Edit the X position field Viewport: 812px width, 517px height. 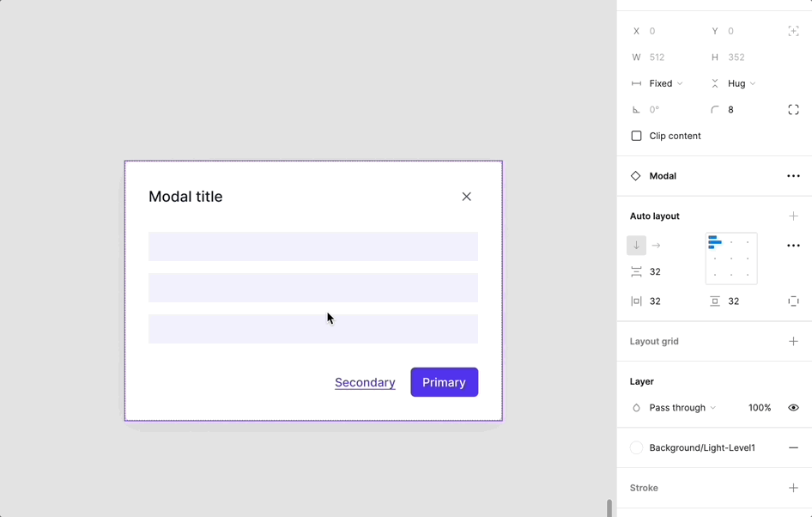pos(652,31)
